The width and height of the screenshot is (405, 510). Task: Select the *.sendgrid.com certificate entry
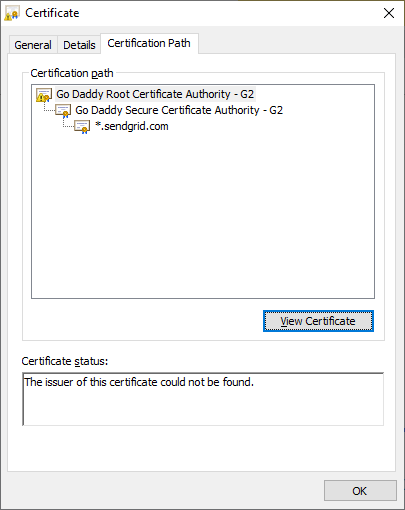pyautogui.click(x=132, y=126)
